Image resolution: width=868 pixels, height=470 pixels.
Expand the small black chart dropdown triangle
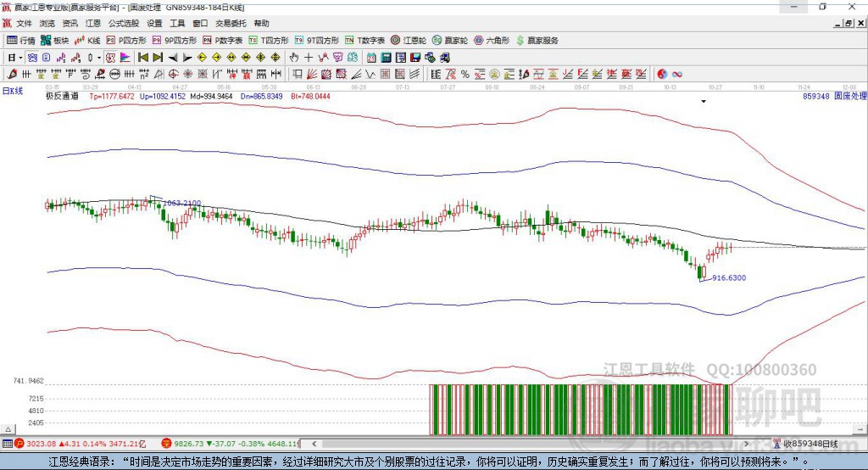(703, 101)
